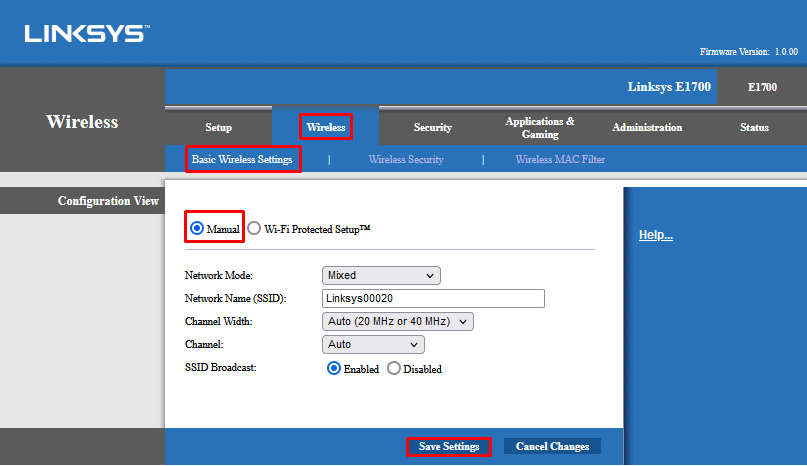Image resolution: width=807 pixels, height=466 pixels.
Task: Switch to the Administration tab
Action: coord(647,127)
